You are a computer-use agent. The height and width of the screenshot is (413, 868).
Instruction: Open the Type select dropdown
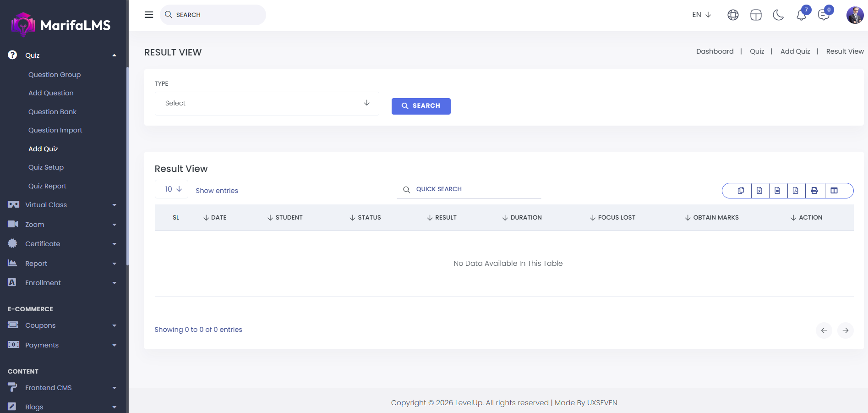pos(267,104)
